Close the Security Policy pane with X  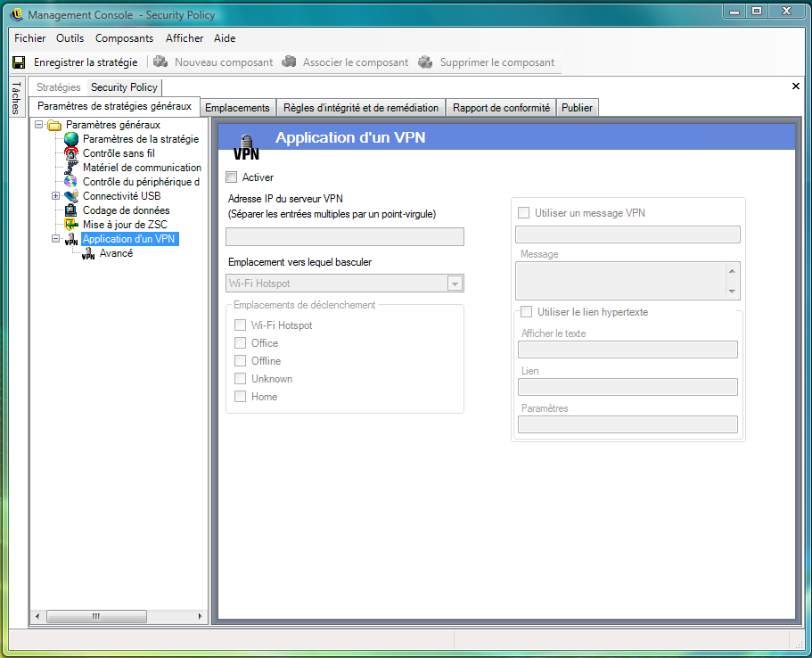(796, 86)
